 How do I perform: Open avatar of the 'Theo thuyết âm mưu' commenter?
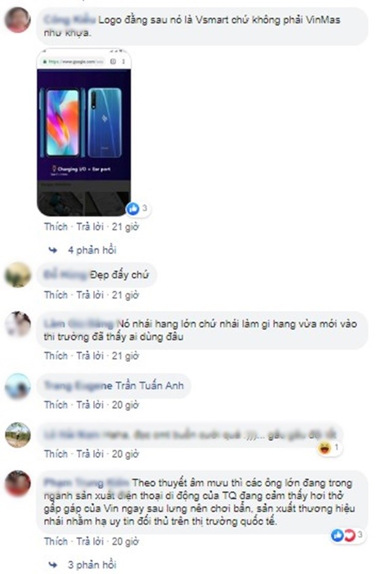18,483
